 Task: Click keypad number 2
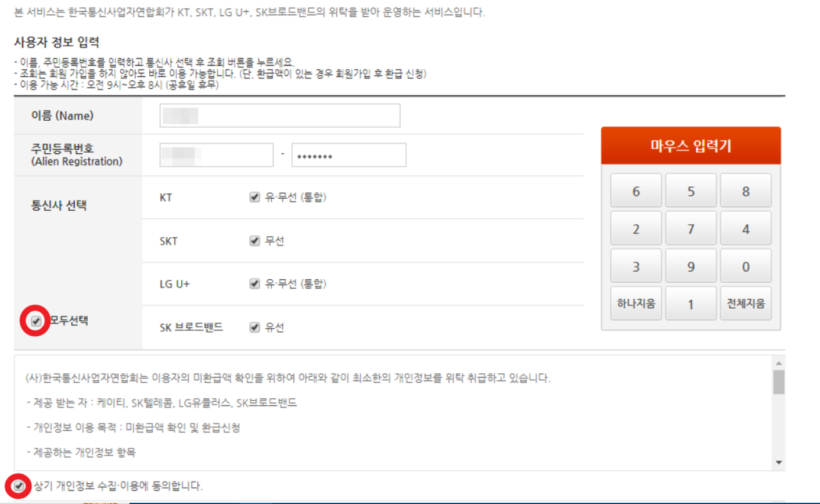(636, 228)
